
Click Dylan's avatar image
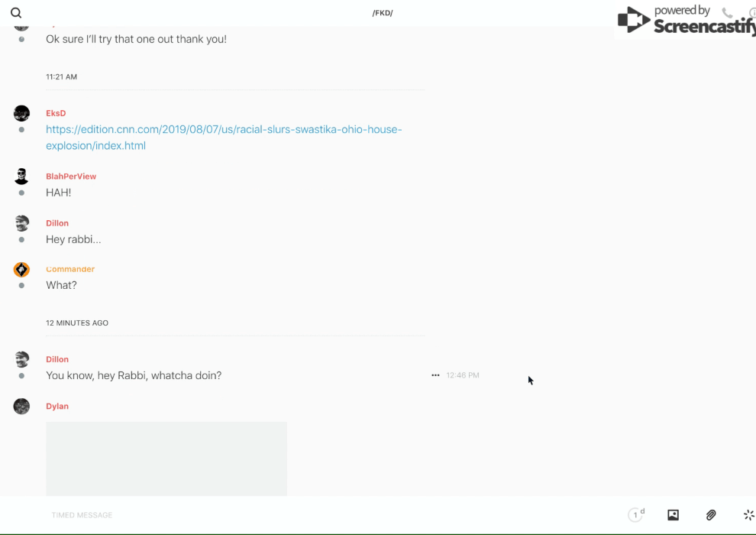point(21,407)
